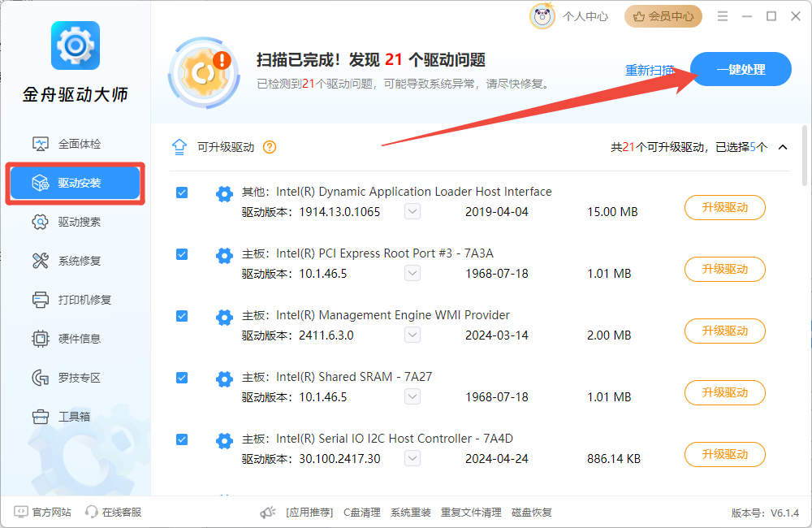
Task: Click the 886.14 KB size value
Action: pos(614,459)
